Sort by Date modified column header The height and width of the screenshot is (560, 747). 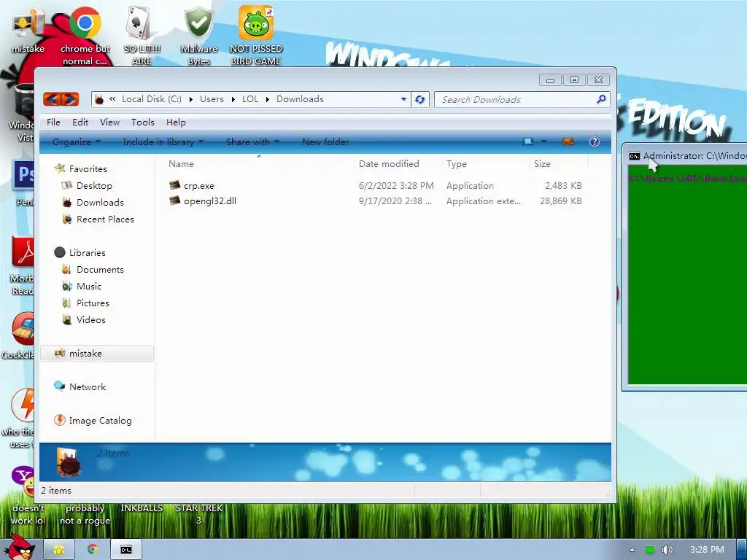tap(398, 163)
